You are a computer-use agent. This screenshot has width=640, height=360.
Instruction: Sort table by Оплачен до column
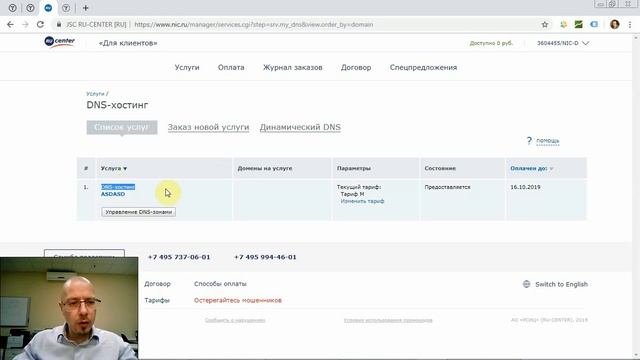pos(531,168)
